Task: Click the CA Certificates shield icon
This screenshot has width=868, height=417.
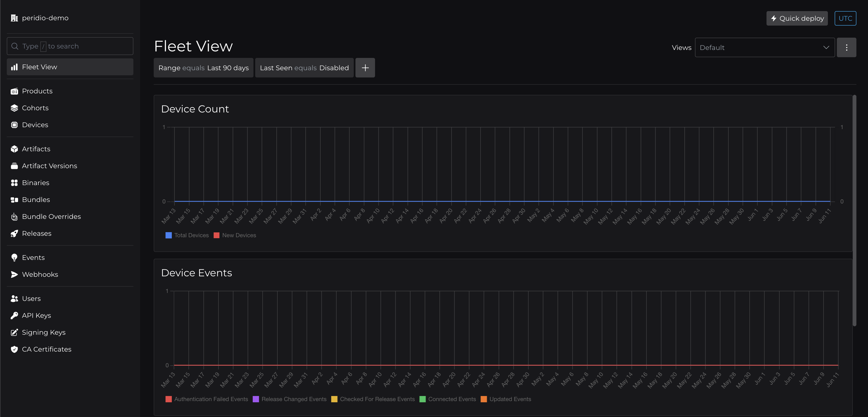Action: pos(14,349)
